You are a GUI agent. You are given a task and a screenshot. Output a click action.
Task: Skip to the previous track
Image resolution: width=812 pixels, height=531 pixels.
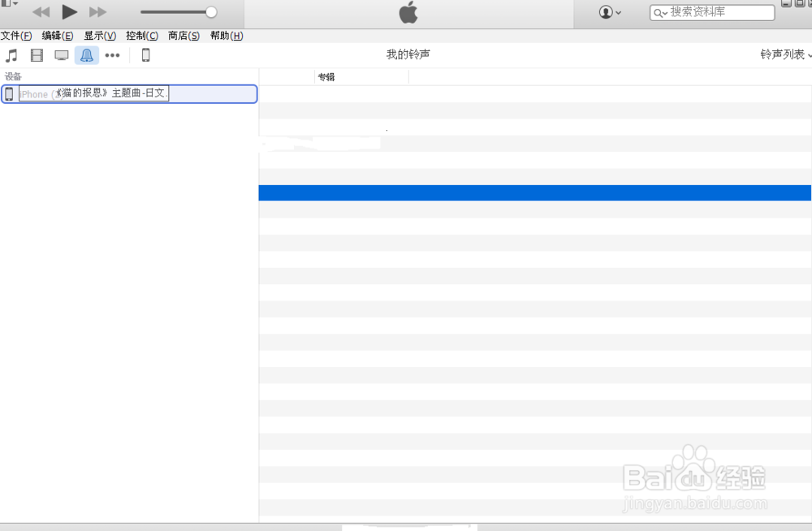click(x=41, y=12)
